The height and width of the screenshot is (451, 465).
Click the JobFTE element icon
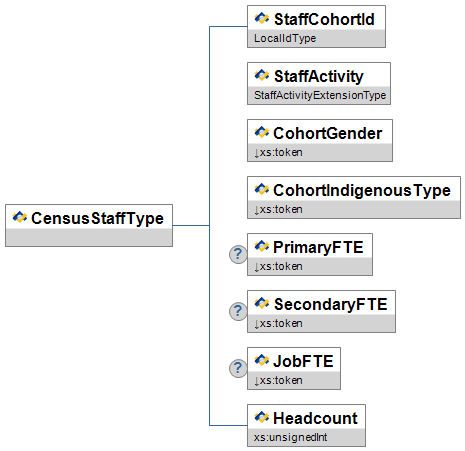pos(262,360)
